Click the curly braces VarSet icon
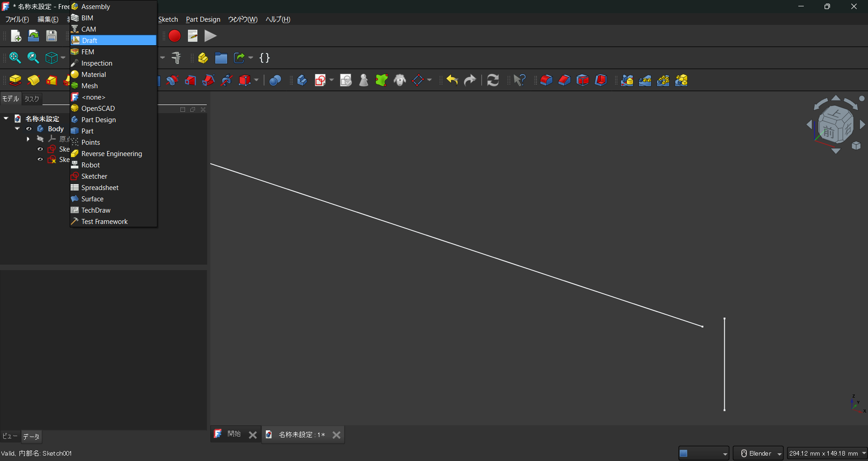 coord(265,58)
